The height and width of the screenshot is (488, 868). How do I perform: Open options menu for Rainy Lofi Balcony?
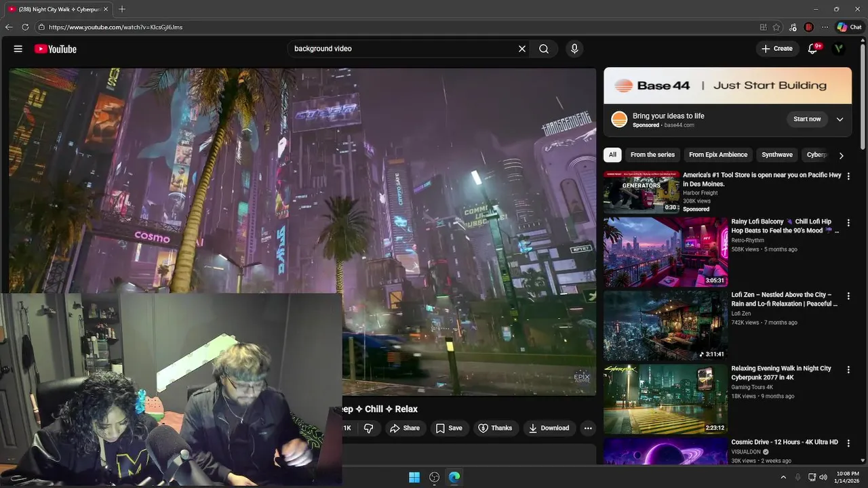click(x=848, y=222)
